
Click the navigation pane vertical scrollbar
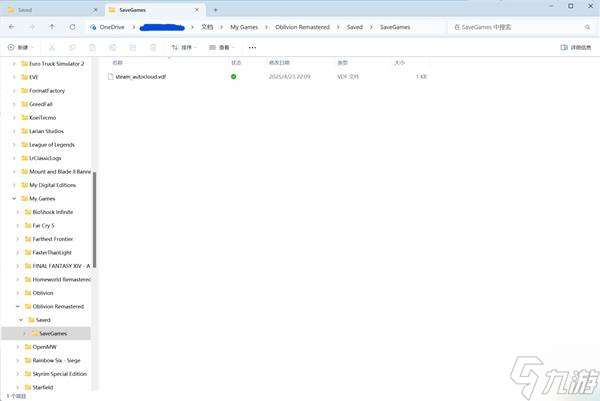coord(94,220)
